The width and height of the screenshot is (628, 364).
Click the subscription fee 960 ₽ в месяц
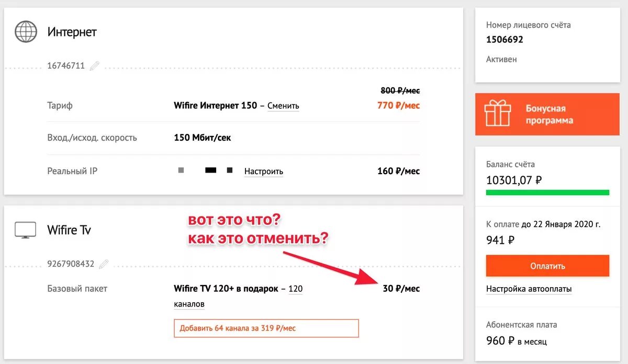click(x=517, y=342)
